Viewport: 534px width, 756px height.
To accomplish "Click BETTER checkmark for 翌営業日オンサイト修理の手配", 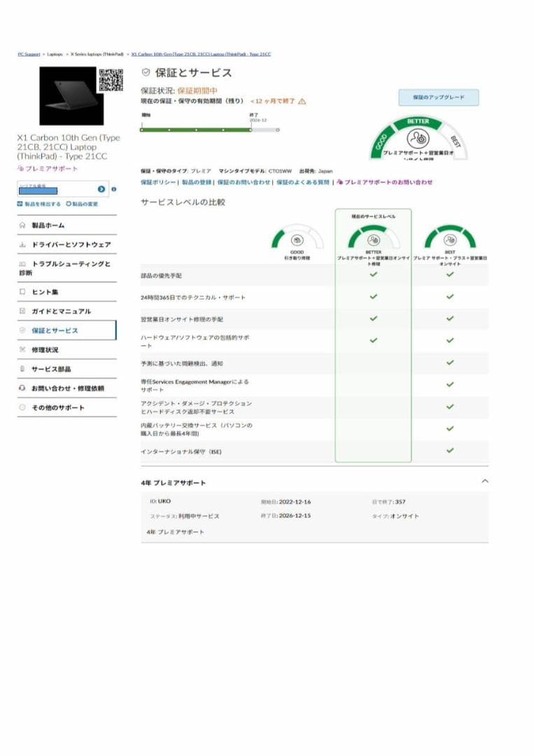I will click(374, 318).
